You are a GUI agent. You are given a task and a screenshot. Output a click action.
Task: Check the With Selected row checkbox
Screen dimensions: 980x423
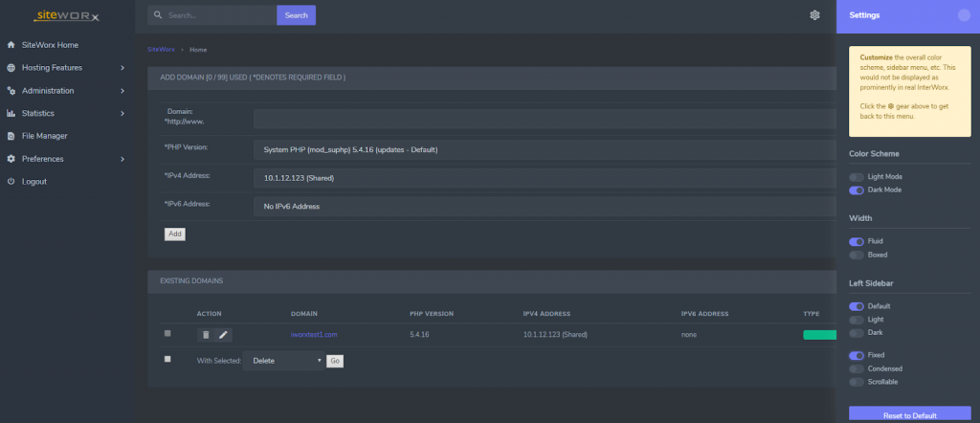(167, 359)
